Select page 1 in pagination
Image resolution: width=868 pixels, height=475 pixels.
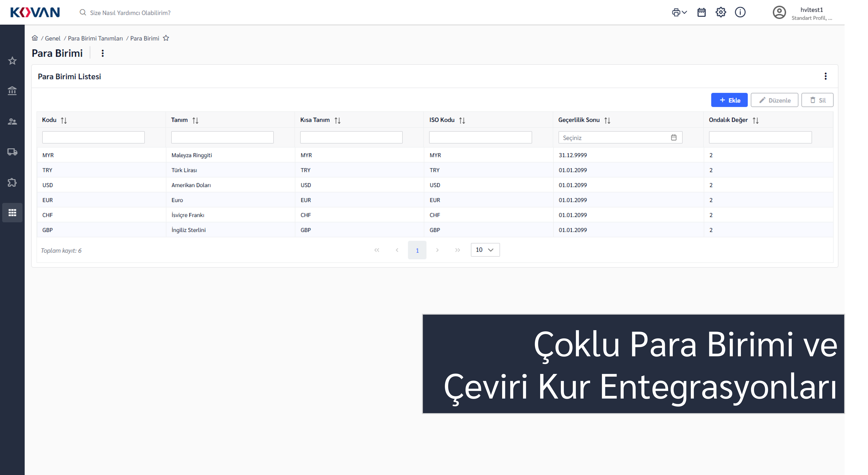[x=417, y=250]
